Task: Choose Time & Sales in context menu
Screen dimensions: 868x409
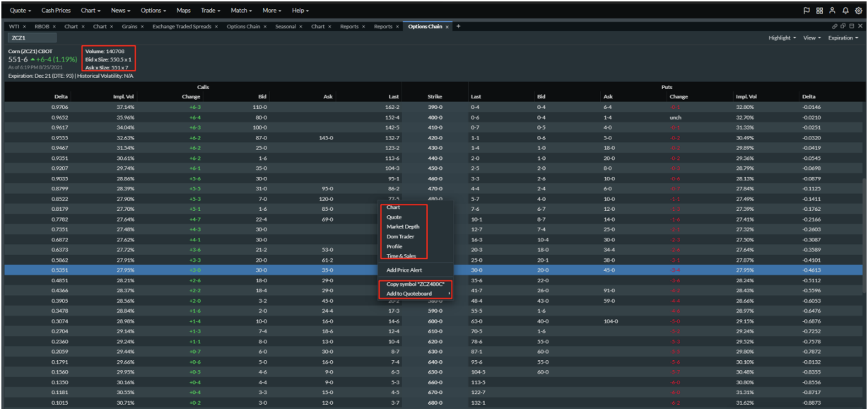Action: 402,255
